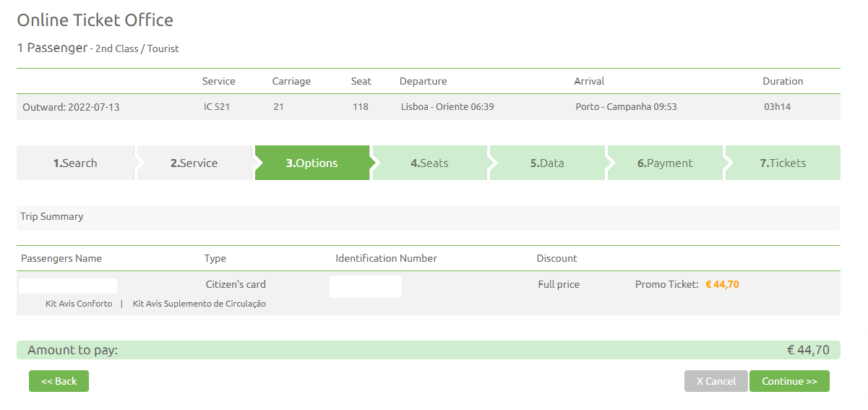The width and height of the screenshot is (868, 410).
Task: Click the Departure column header
Action: [424, 81]
